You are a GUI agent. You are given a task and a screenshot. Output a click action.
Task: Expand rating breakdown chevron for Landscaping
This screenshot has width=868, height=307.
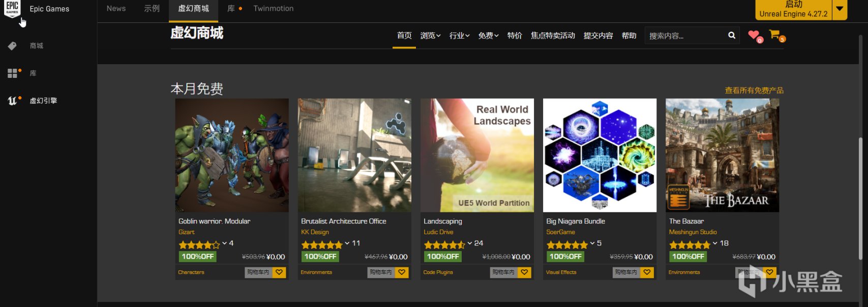click(x=469, y=243)
